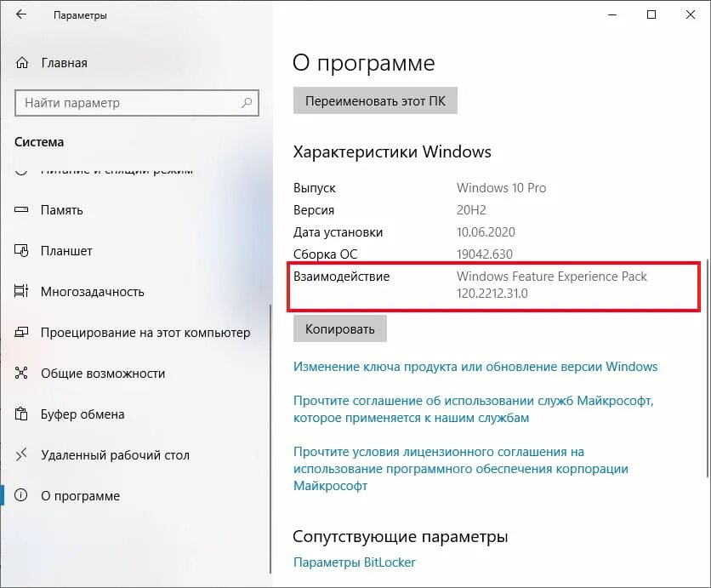
Task: Click the back arrow icon
Action: pyautogui.click(x=21, y=14)
